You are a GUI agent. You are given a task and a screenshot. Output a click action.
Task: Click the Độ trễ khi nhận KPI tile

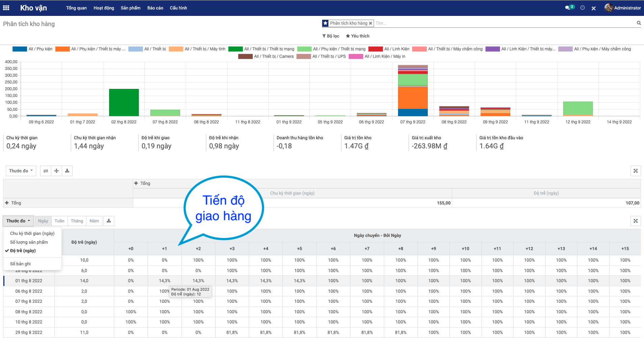coord(240,142)
